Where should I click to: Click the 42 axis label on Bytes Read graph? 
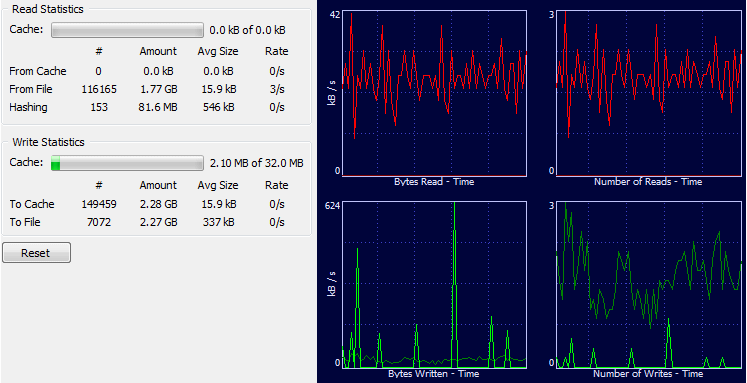click(x=335, y=15)
